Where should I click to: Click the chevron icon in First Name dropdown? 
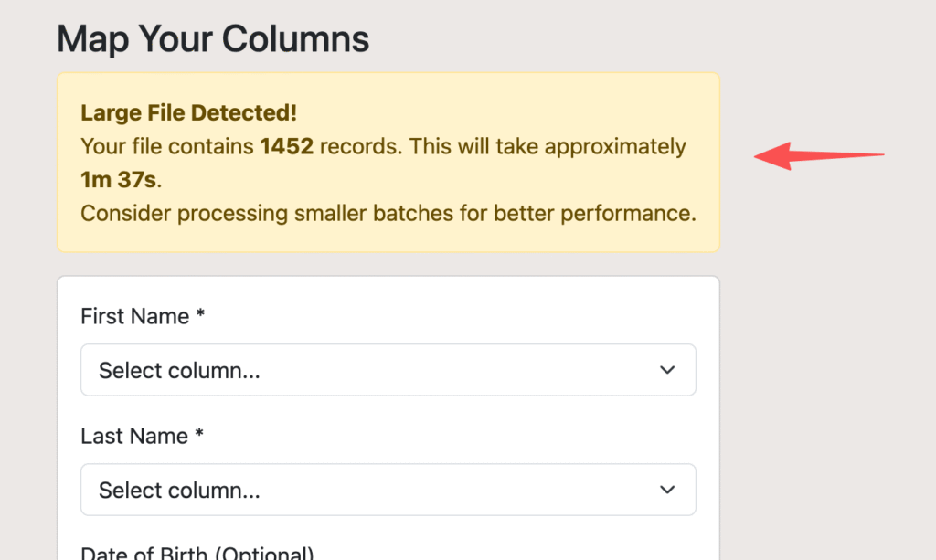(667, 370)
